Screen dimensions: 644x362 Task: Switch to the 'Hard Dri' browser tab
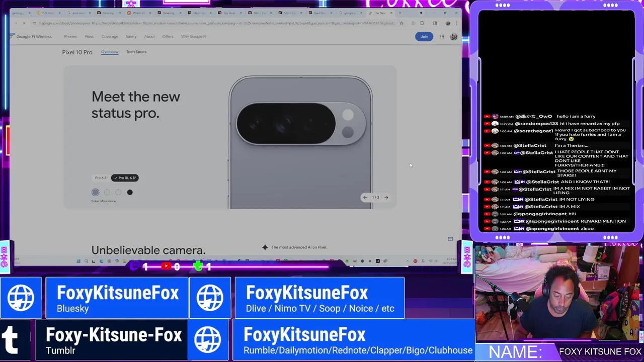tap(321, 13)
